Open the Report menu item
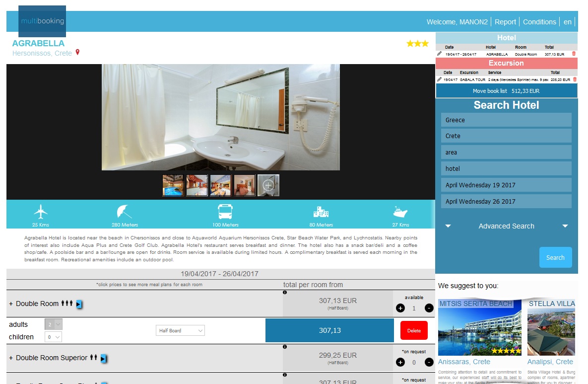This screenshot has height=384, width=588. pos(505,22)
